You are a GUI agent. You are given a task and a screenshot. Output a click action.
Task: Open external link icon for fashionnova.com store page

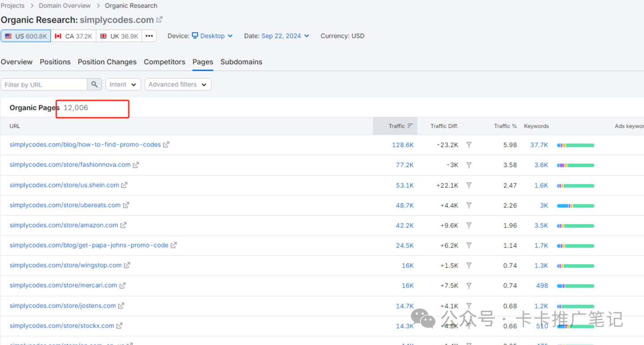[x=136, y=165]
